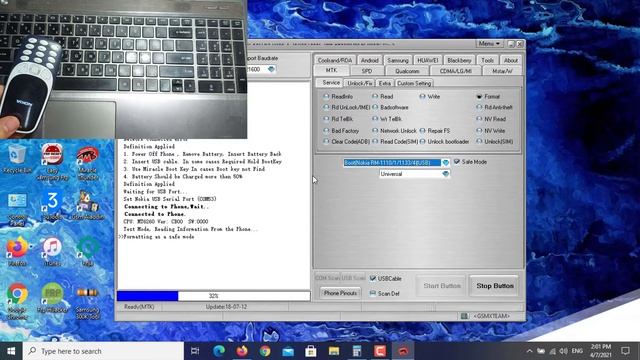This screenshot has width=640, height=360.
Task: Click the Phone Pinouts button
Action: tap(340, 293)
